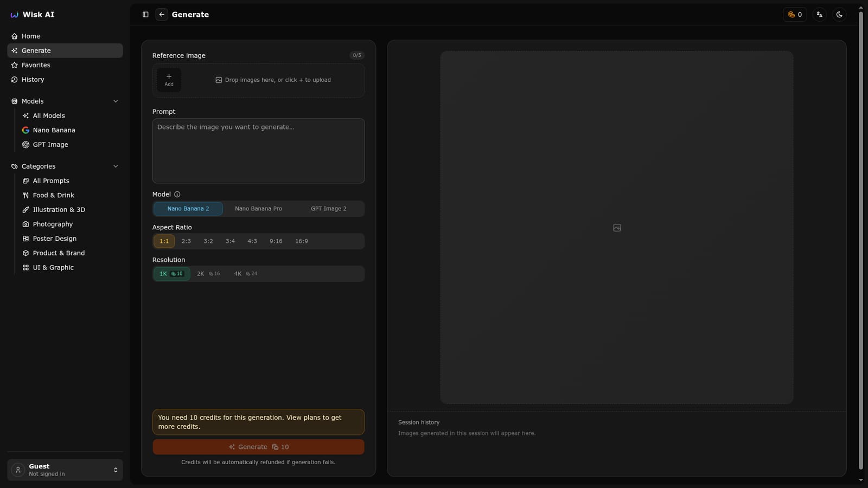Click the Add reference image button

tap(169, 80)
